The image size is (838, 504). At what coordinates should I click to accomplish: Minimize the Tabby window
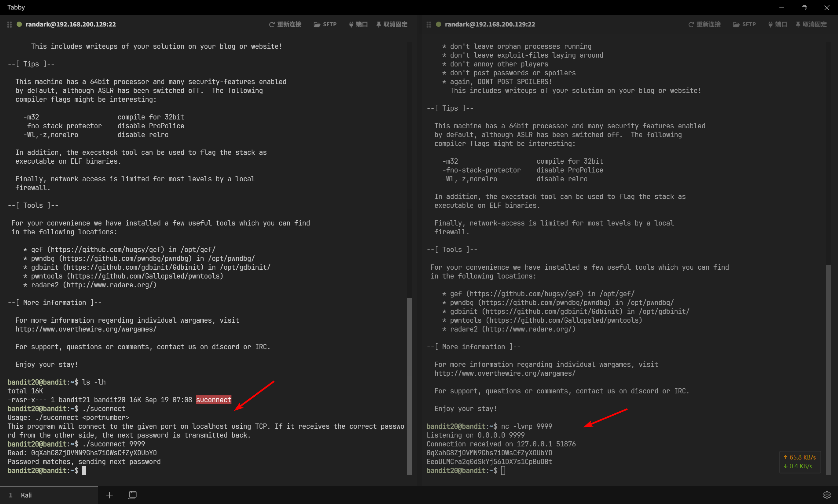782,8
